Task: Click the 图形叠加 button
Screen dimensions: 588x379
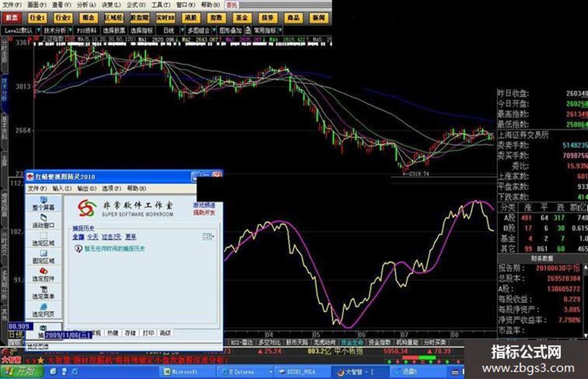Action: (231, 30)
